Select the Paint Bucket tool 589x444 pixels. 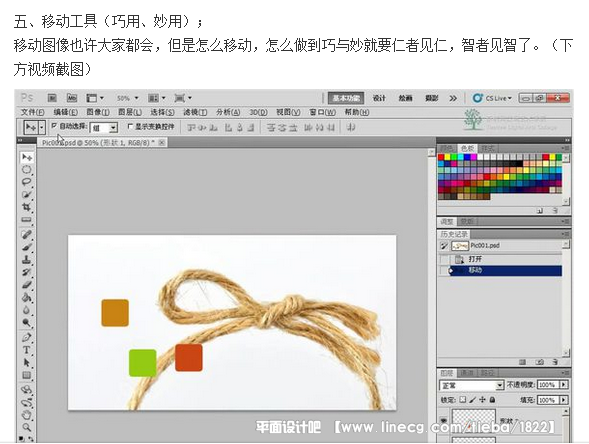tap(27, 298)
